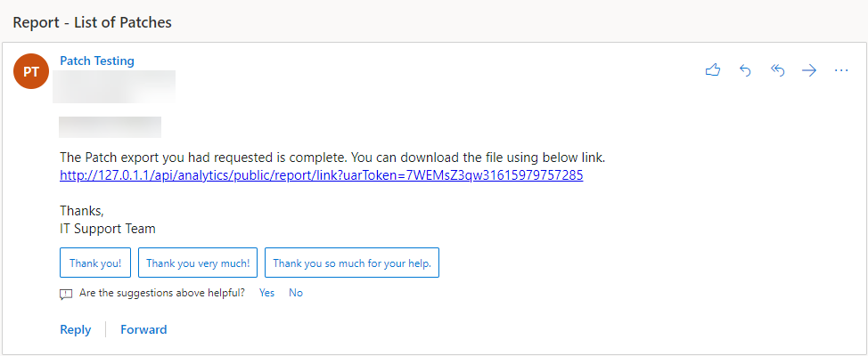Click the "Report - List of Patches" subject

tap(93, 22)
